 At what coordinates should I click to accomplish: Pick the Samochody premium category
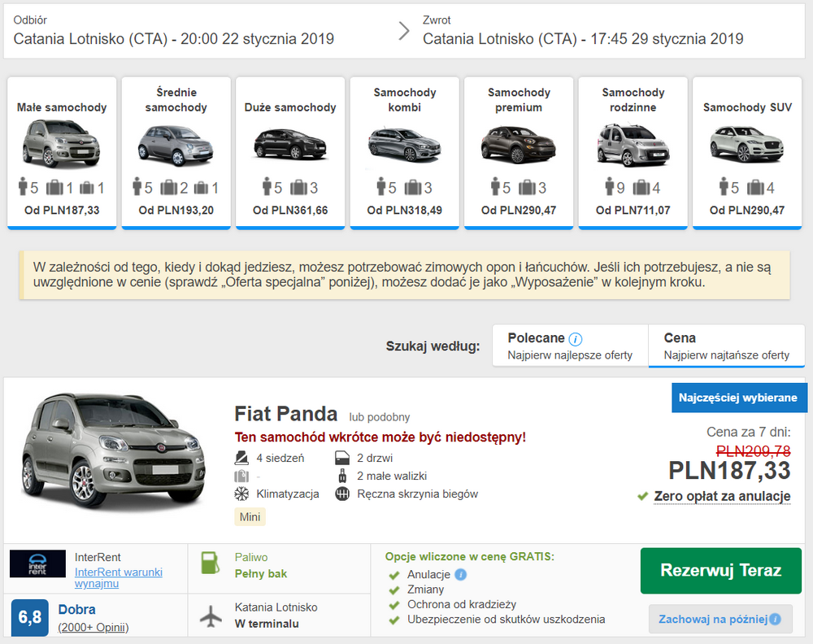(519, 153)
